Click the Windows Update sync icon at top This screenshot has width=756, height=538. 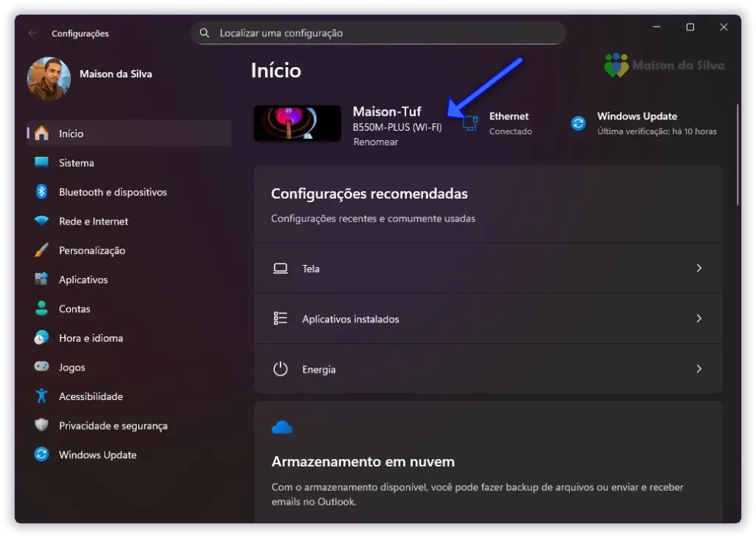pyautogui.click(x=578, y=123)
